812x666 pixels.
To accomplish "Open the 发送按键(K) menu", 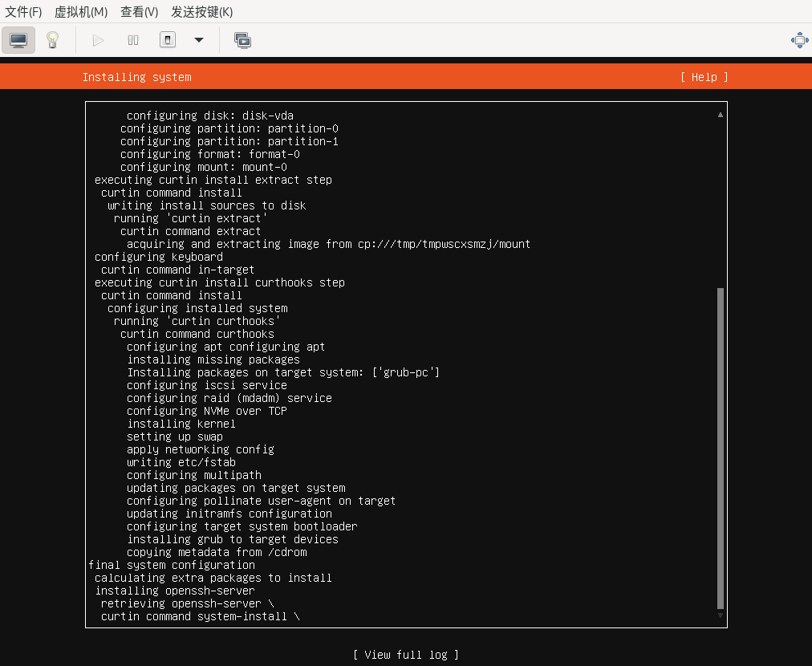I will [x=201, y=11].
